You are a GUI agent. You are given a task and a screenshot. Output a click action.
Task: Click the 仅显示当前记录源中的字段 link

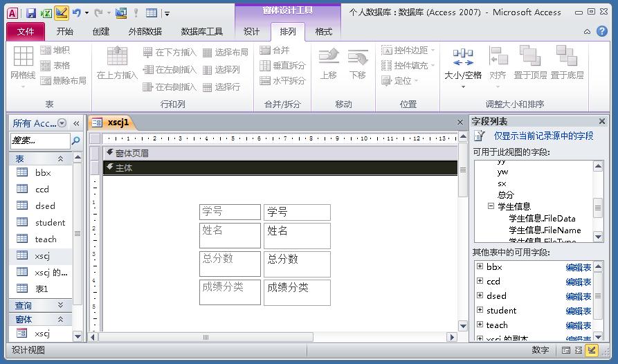click(x=543, y=136)
